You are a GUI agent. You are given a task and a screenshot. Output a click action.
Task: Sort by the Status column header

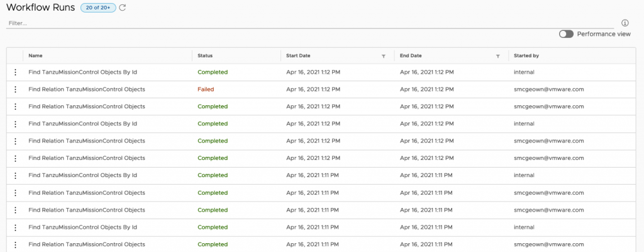(206, 56)
